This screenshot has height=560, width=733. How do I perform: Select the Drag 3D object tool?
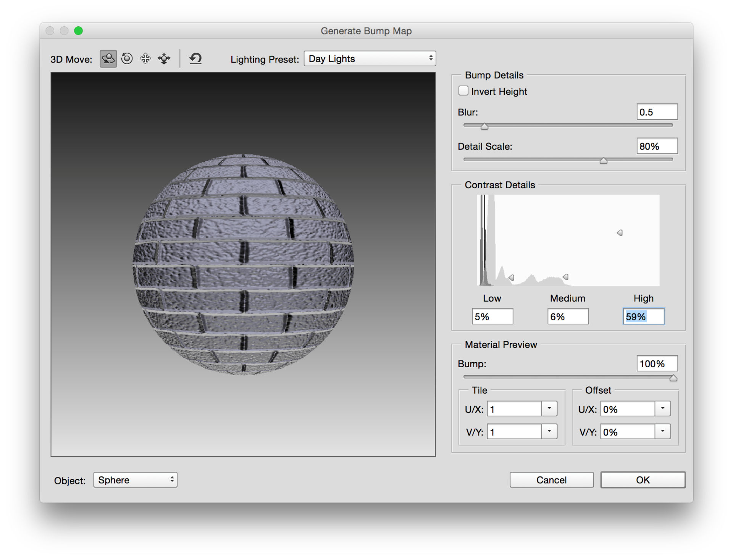[145, 58]
